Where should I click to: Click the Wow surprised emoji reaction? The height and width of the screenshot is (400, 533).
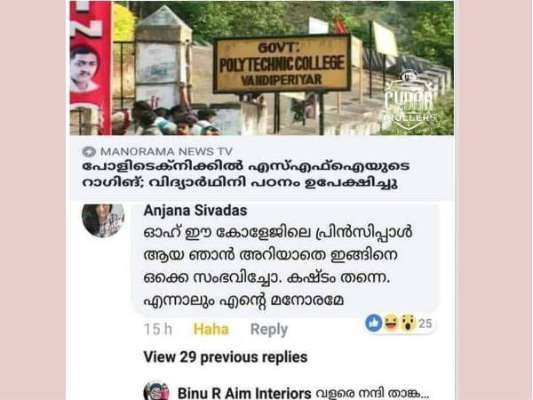coord(408,323)
